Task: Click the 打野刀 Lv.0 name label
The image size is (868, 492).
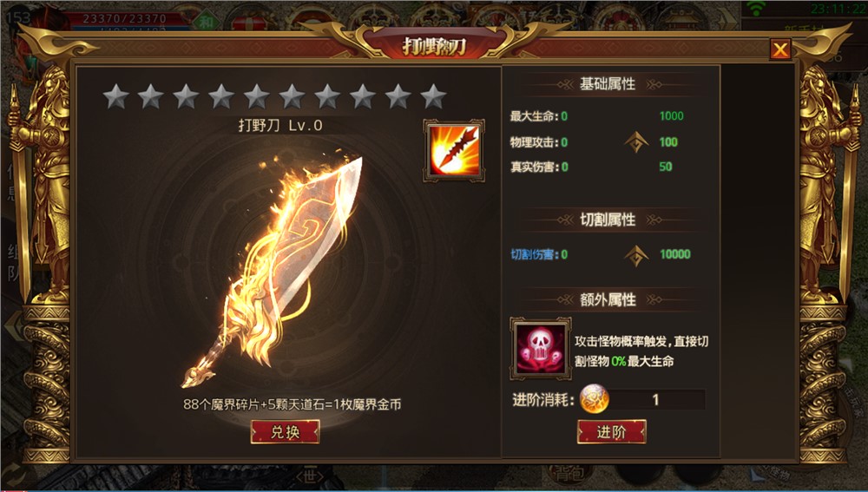Action: (x=280, y=126)
